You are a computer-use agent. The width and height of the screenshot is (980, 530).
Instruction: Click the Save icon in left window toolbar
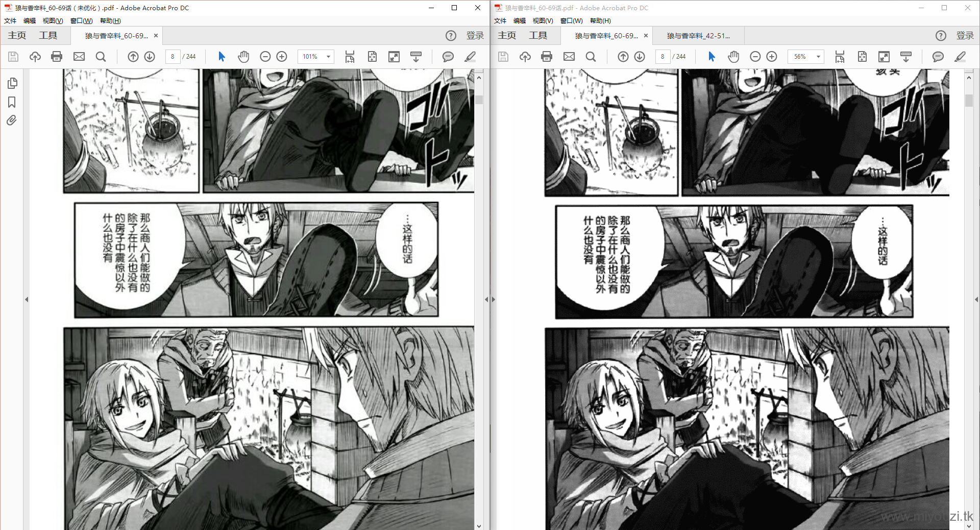coord(13,57)
